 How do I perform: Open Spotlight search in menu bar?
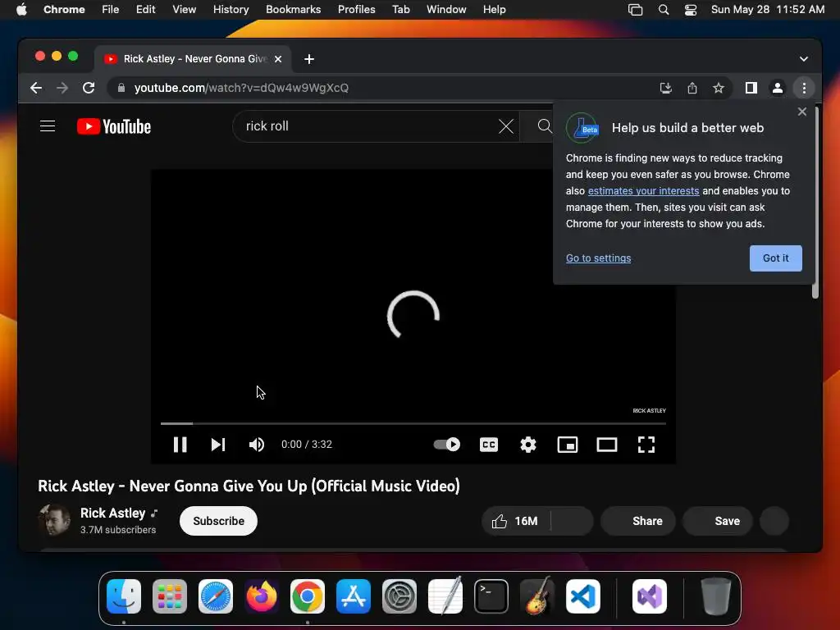click(x=663, y=9)
